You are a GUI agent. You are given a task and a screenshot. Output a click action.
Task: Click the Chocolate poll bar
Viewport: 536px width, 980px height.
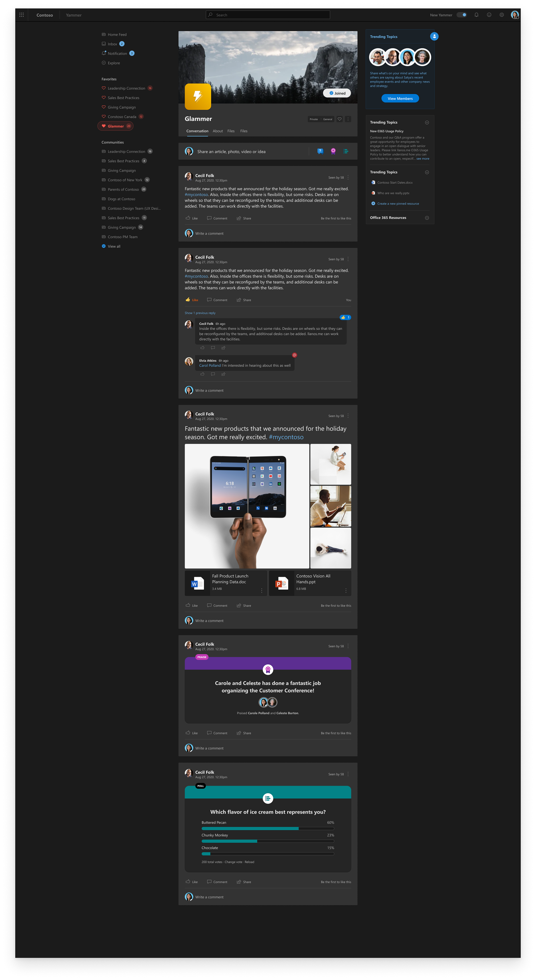[x=268, y=853]
